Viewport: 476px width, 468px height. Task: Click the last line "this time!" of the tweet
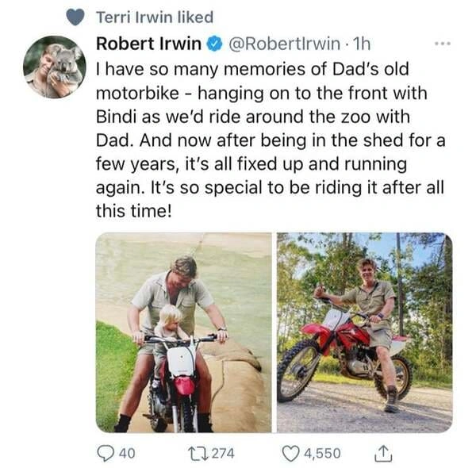pos(132,212)
